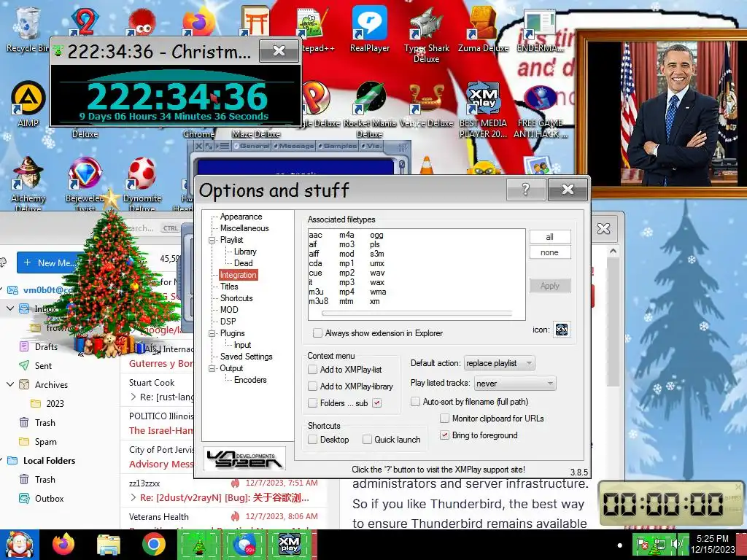Click New Message in Thunderbird

[x=50, y=262]
